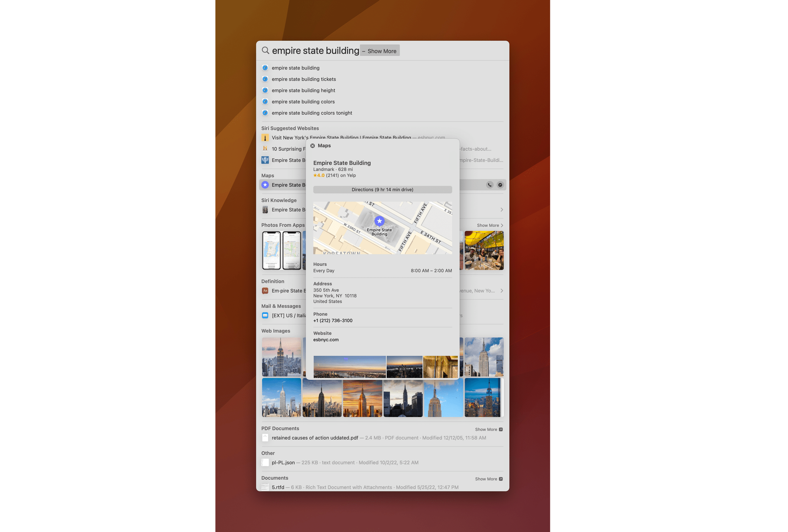Open hazy skyline web image, top-left

pyautogui.click(x=282, y=357)
